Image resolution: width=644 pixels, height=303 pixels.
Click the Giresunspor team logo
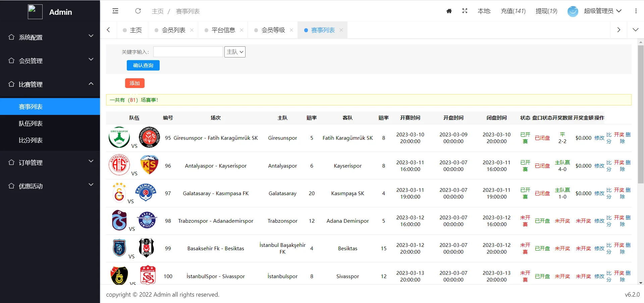(119, 137)
